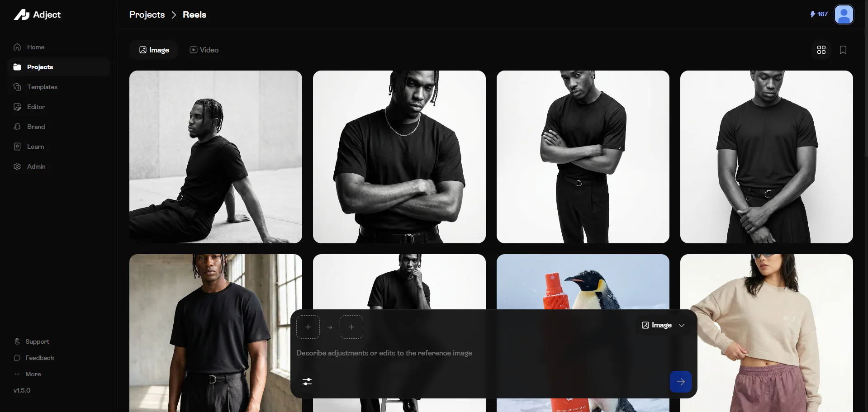
Task: Add an output image in second plus box
Action: [x=351, y=327]
